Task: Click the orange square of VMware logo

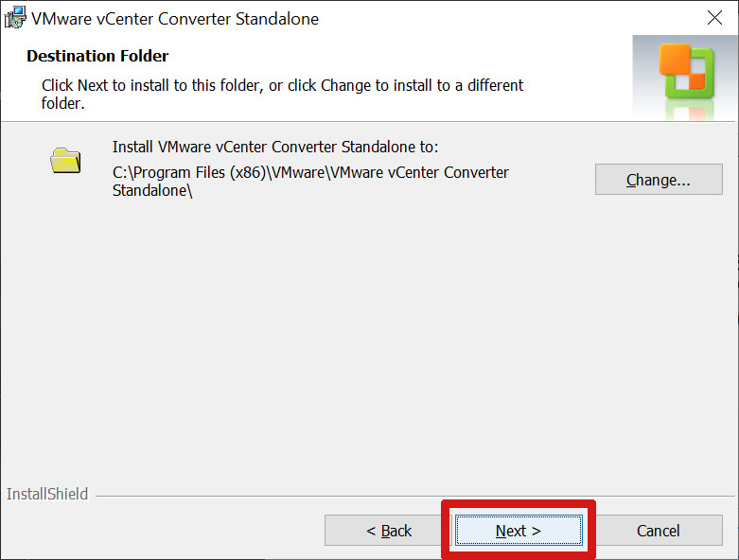Action: [x=675, y=60]
